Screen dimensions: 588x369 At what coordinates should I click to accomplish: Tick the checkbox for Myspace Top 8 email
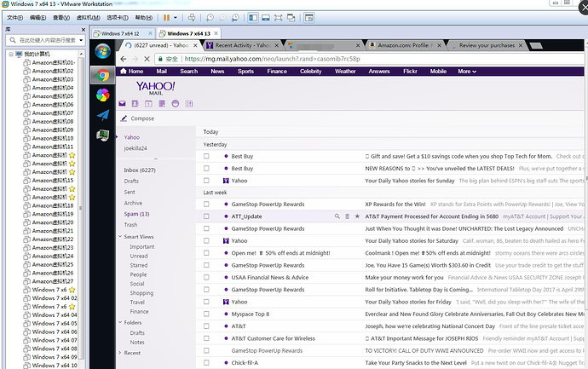click(205, 314)
